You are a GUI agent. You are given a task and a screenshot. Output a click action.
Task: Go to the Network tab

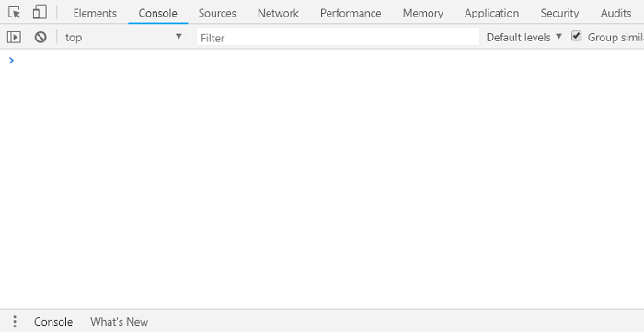278,13
